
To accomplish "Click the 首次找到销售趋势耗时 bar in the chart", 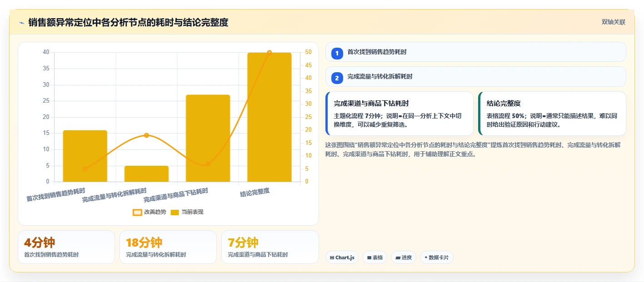I will [85, 156].
